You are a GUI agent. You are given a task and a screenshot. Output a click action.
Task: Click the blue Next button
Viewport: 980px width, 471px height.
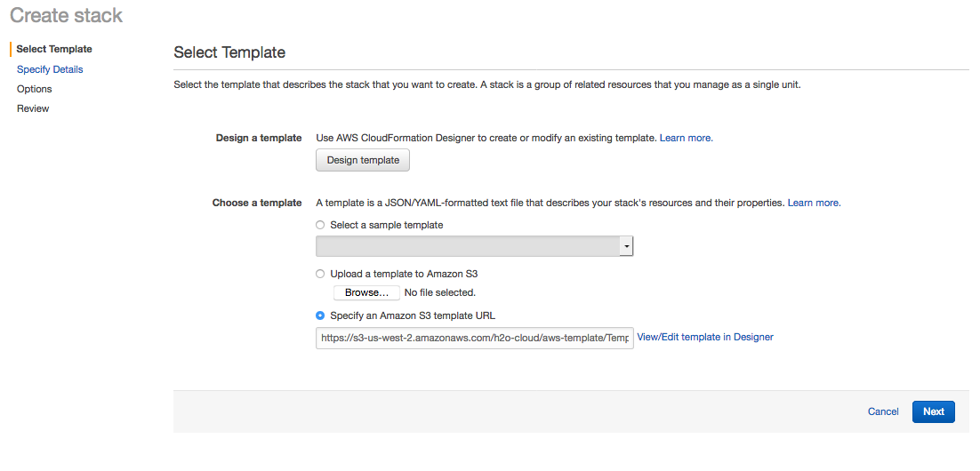(933, 411)
